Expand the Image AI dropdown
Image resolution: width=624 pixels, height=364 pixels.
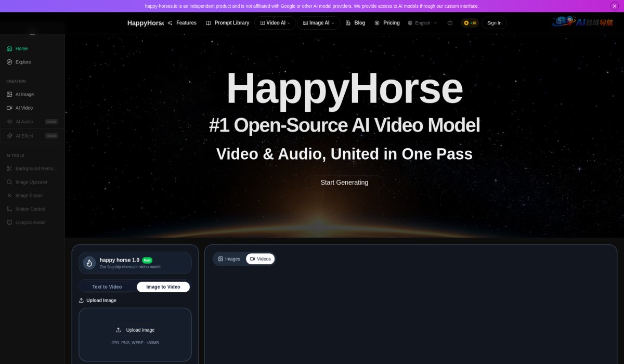click(319, 23)
